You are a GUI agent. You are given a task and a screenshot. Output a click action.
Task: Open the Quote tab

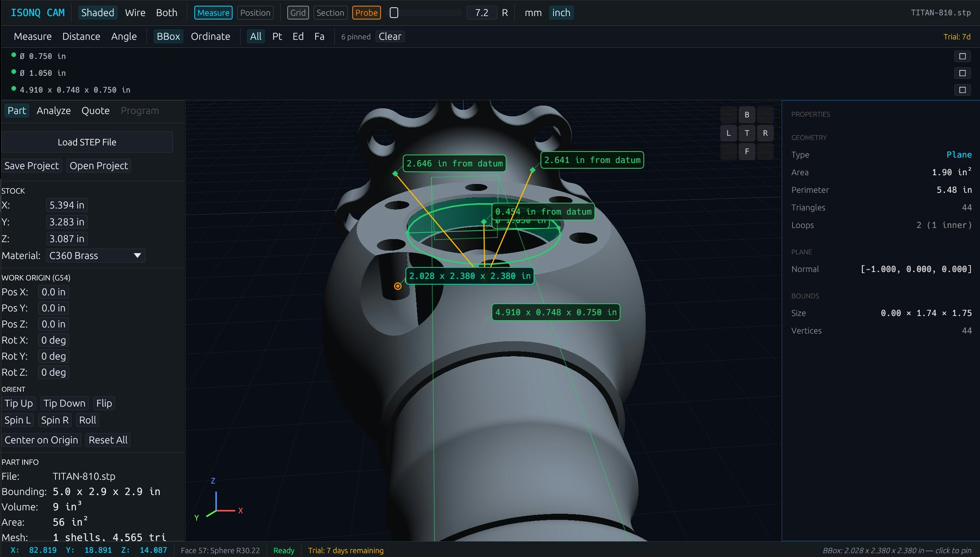point(95,111)
